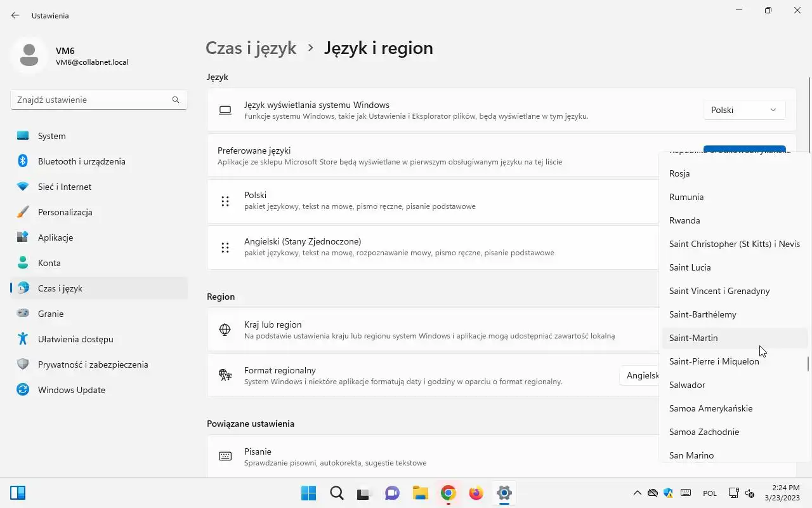Open Pisanie related settings

pos(433,456)
